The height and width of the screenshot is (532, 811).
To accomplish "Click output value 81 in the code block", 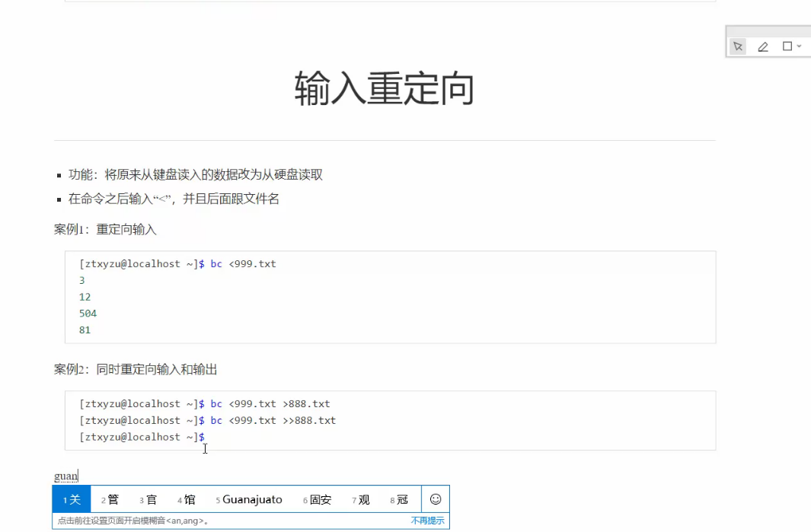I will pos(85,330).
